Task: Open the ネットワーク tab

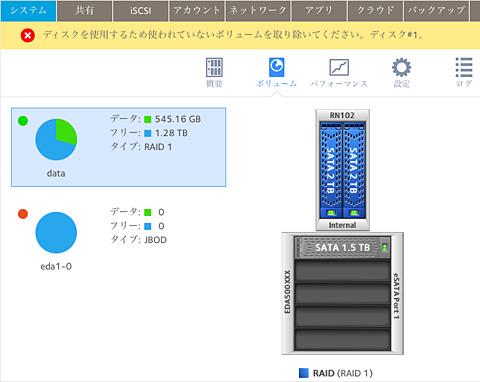Action: [258, 11]
